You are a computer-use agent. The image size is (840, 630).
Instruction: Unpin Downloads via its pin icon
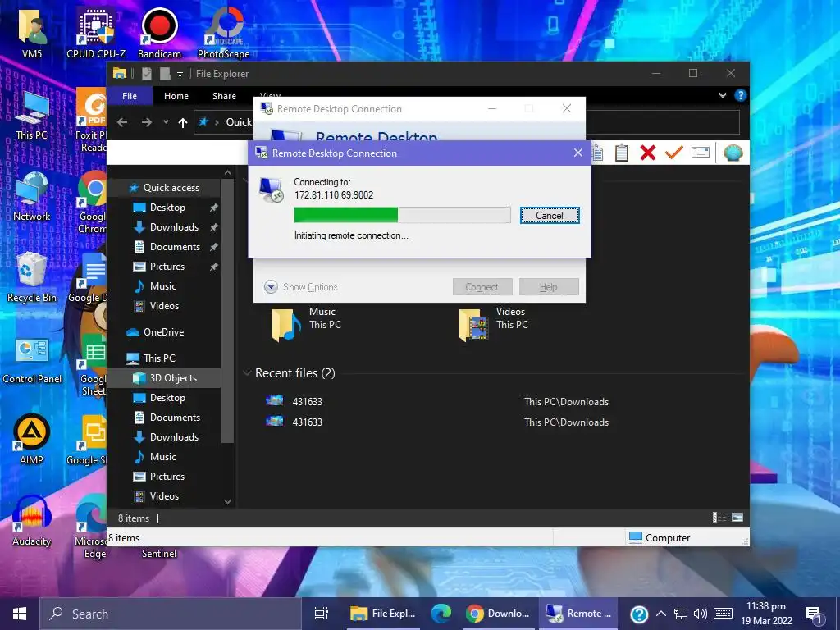pyautogui.click(x=214, y=227)
